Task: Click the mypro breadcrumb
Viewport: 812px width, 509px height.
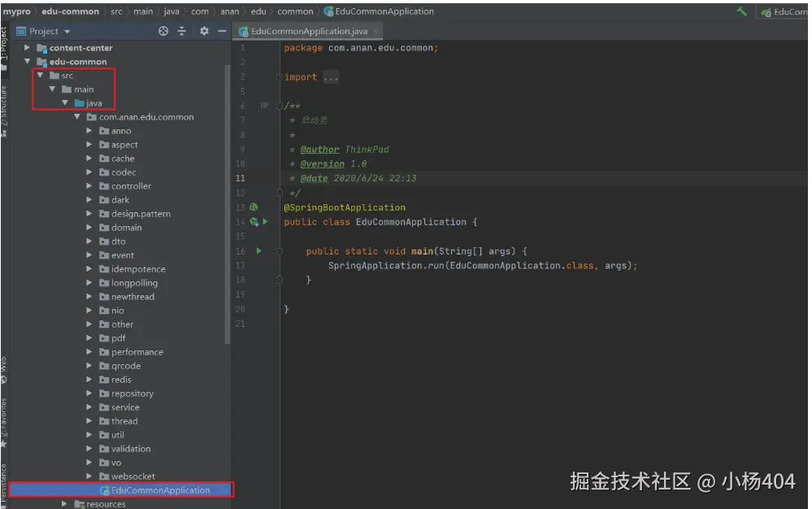Action: (x=16, y=11)
